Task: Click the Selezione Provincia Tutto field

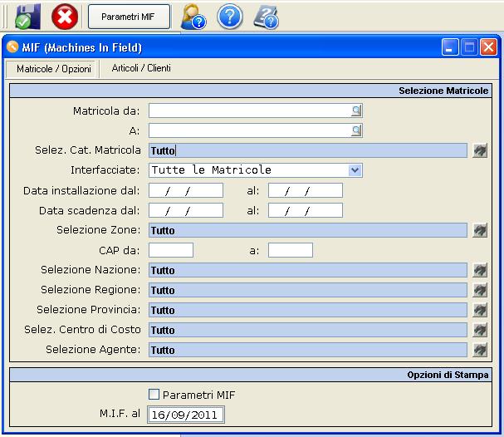Action: (307, 310)
